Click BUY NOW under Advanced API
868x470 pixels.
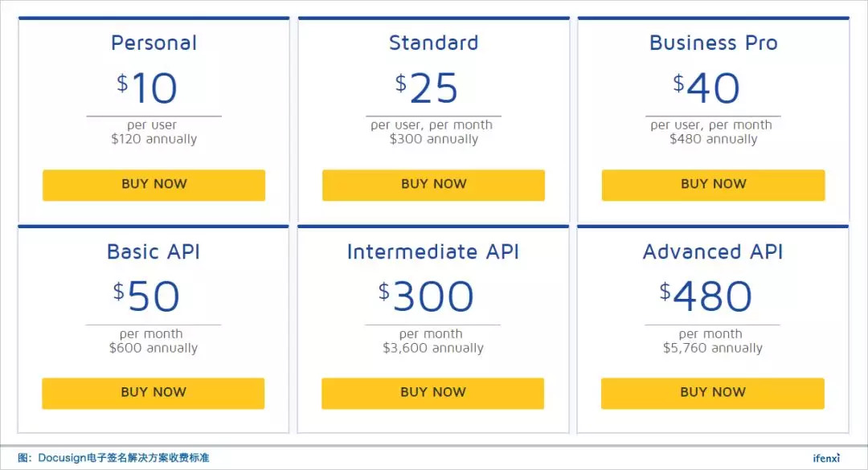tap(712, 393)
